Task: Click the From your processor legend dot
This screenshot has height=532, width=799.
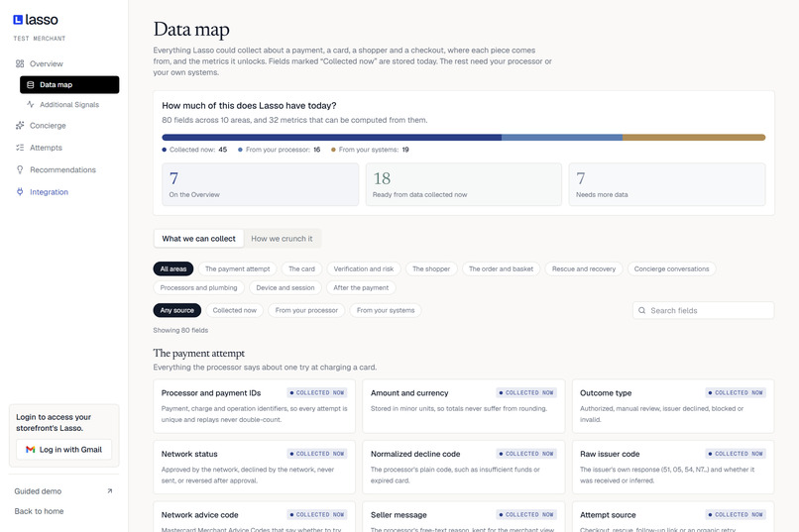Action: point(240,150)
